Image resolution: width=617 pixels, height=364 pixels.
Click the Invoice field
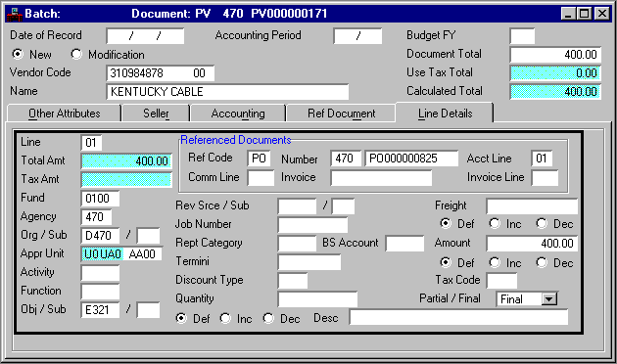(381, 178)
